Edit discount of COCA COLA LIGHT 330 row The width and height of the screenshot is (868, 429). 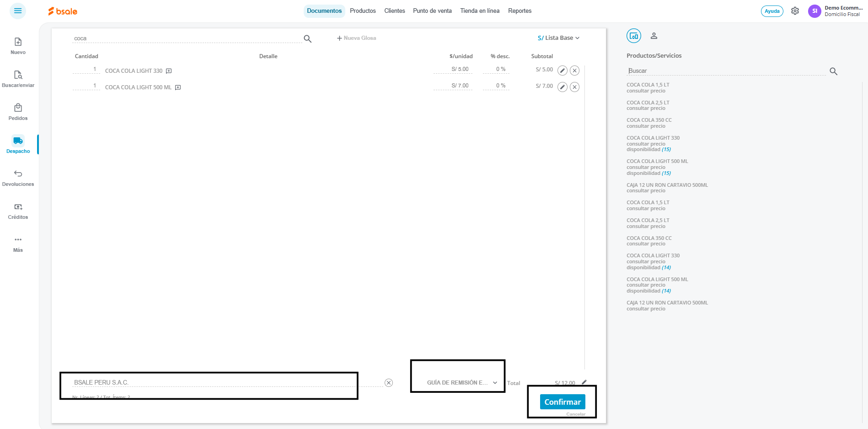(x=496, y=70)
